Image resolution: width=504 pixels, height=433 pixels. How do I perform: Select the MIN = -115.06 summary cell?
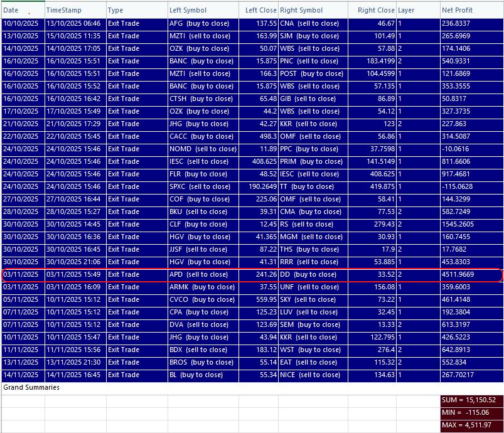(x=469, y=412)
